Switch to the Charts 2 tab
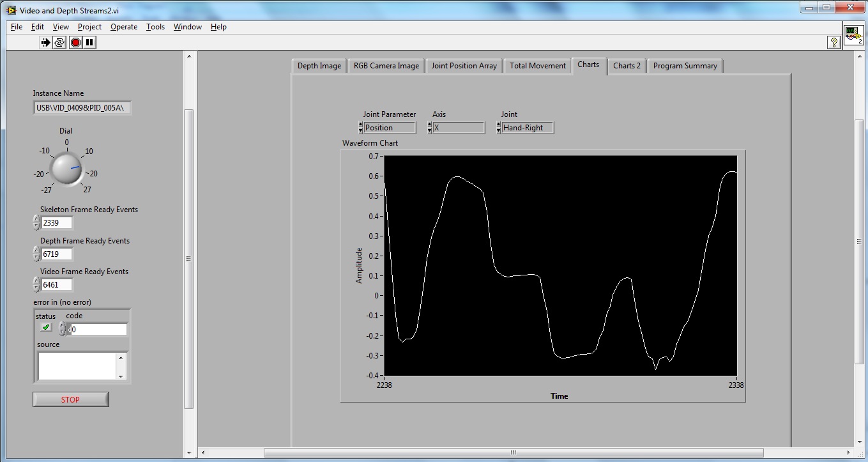868x462 pixels. [x=627, y=66]
